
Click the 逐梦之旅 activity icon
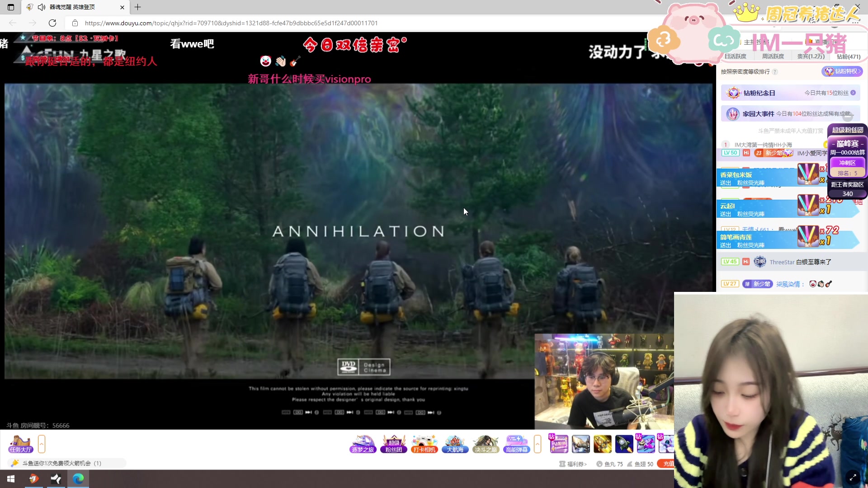(363, 444)
